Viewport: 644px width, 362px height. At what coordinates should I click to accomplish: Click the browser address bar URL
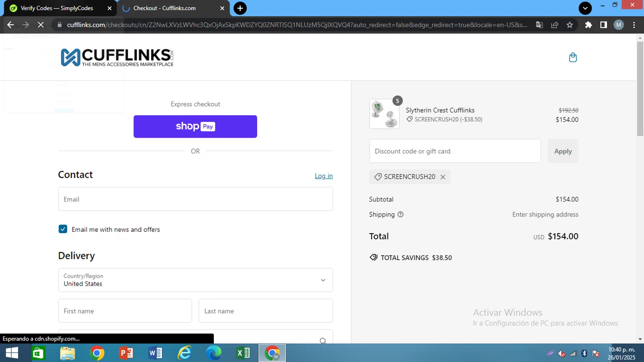[x=297, y=25]
